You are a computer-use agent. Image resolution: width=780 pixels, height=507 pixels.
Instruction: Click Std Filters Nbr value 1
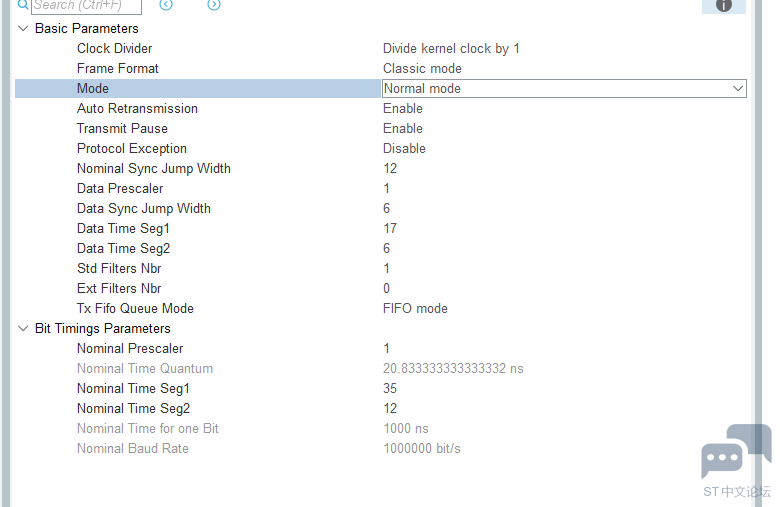pos(387,268)
